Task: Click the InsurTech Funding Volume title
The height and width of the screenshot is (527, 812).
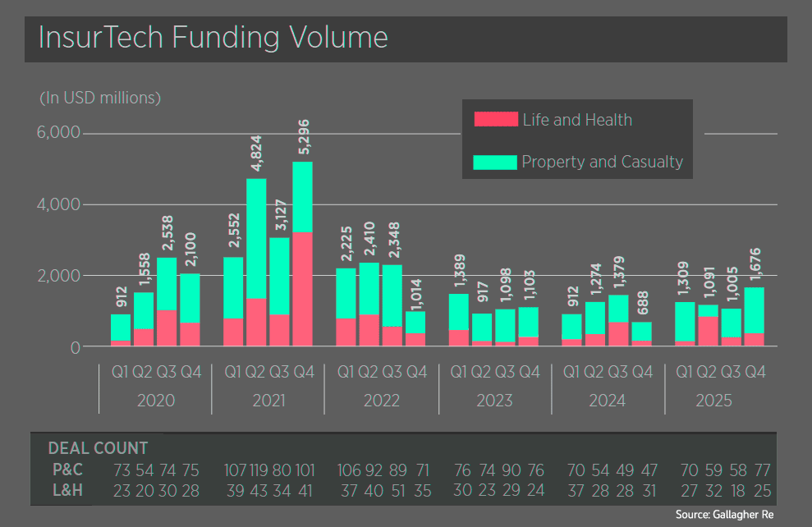Action: tap(213, 39)
